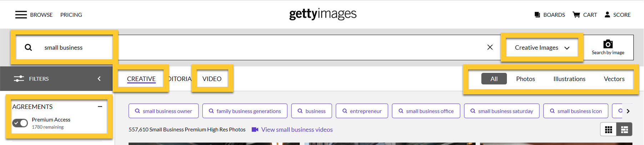Select the Creative tab
The width and height of the screenshot is (644, 145).
tap(141, 79)
